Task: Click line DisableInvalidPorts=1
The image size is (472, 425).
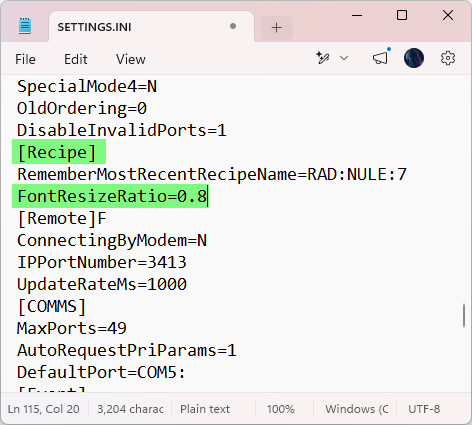Action: [122, 130]
